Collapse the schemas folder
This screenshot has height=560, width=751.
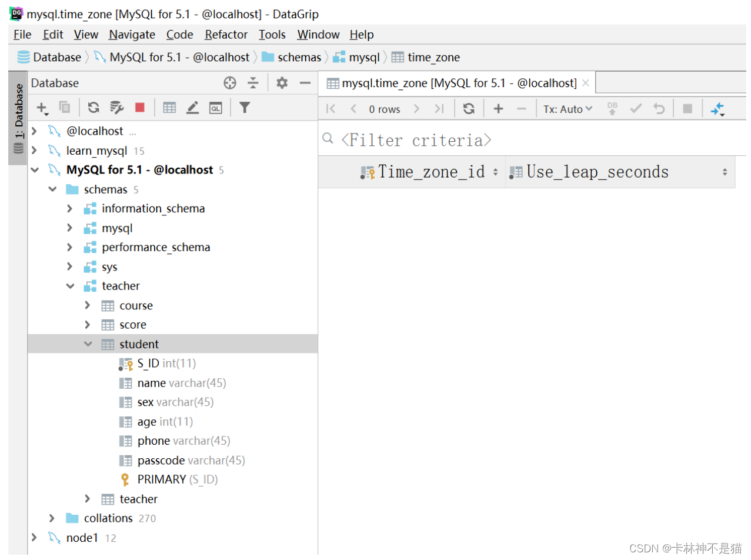(x=52, y=189)
